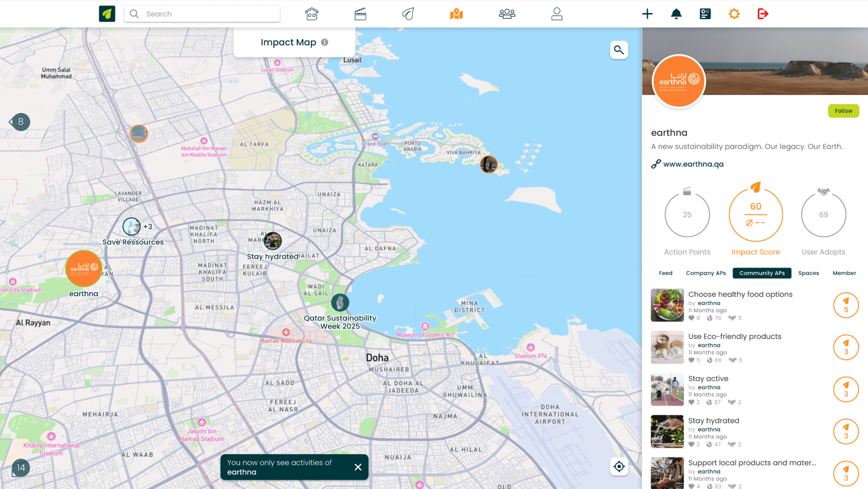Open the home icon in the top navigation
Screen dimensions: 868x489
click(x=312, y=14)
